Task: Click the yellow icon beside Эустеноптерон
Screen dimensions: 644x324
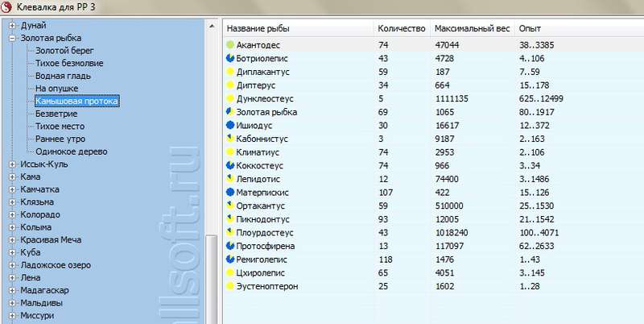Action: click(x=231, y=286)
